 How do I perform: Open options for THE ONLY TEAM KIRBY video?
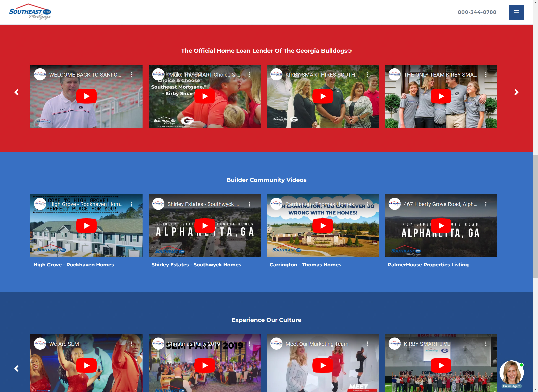coord(486,75)
